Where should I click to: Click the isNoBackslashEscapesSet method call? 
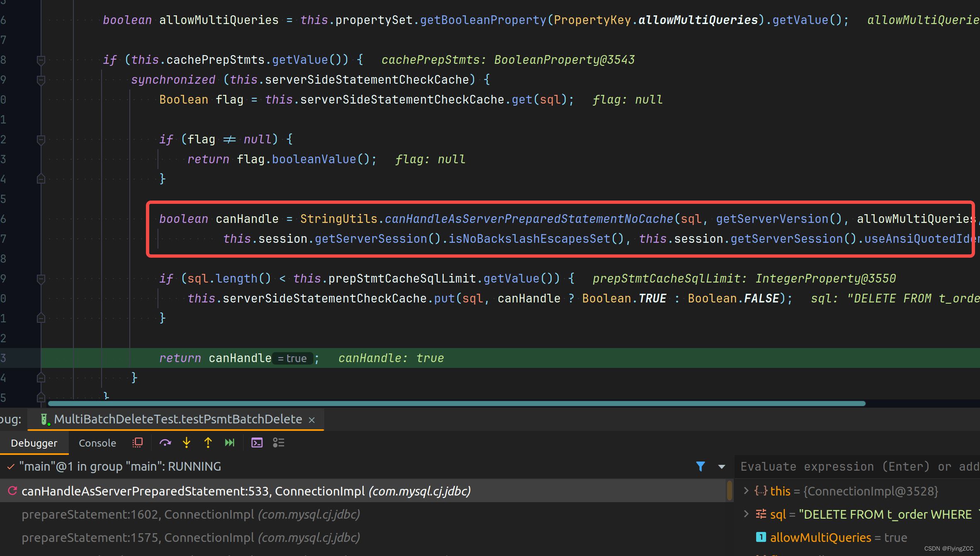click(x=529, y=239)
